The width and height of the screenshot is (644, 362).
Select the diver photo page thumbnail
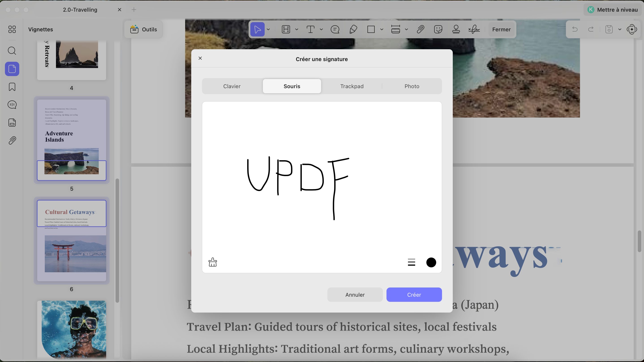coord(71,330)
